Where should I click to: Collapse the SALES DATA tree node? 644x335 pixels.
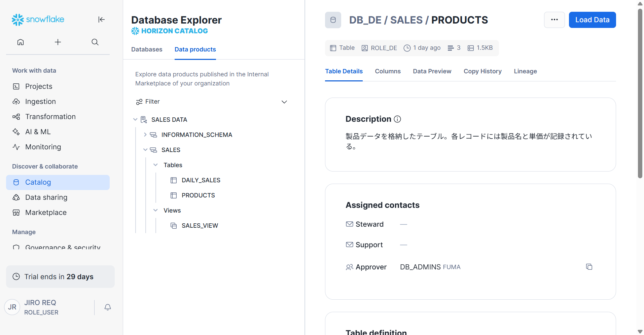pos(135,119)
